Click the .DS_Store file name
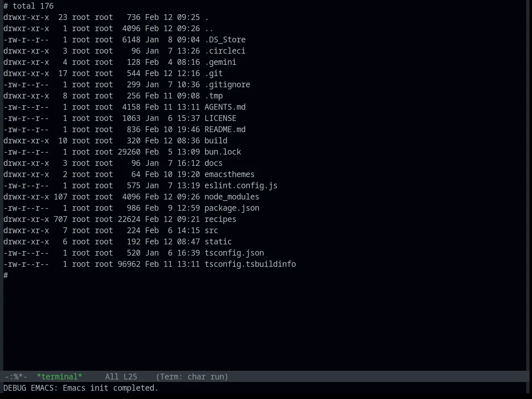 (x=225, y=39)
